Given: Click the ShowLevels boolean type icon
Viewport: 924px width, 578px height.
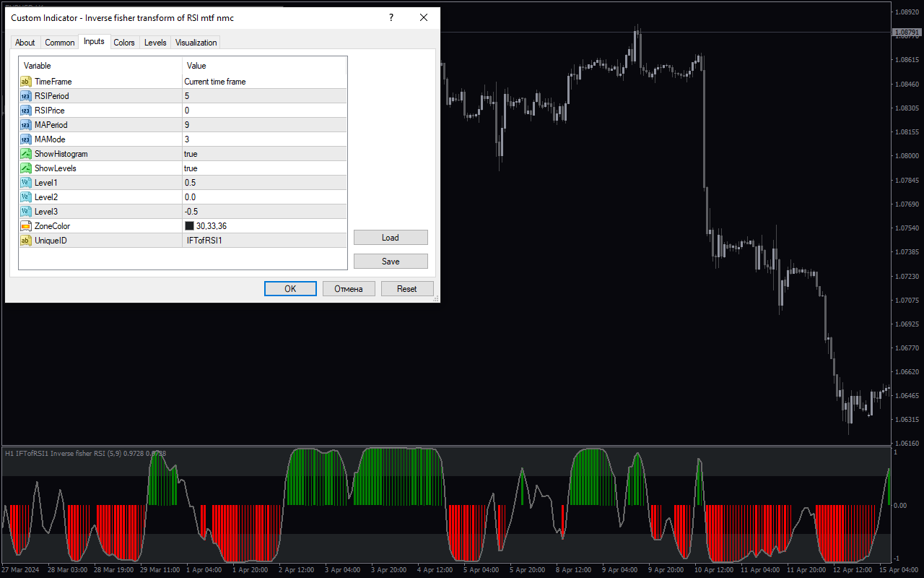Looking at the screenshot, I should pos(26,168).
